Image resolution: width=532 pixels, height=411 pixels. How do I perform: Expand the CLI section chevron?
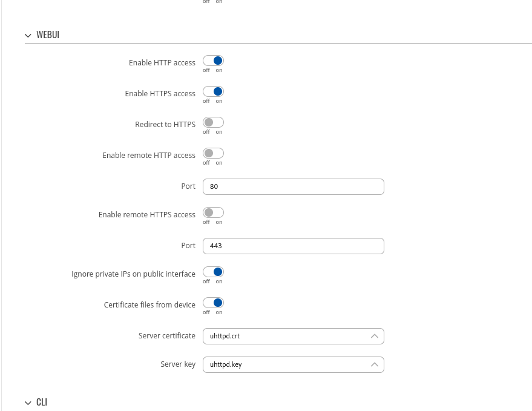coord(28,403)
